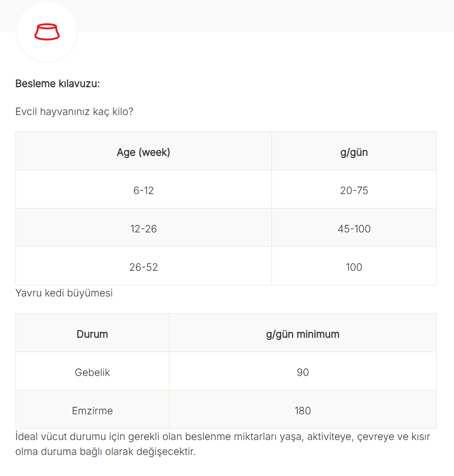The image size is (454, 476).
Task: Click the 'Evcil hayvanınız kaç kilo?' text
Action: [x=74, y=111]
